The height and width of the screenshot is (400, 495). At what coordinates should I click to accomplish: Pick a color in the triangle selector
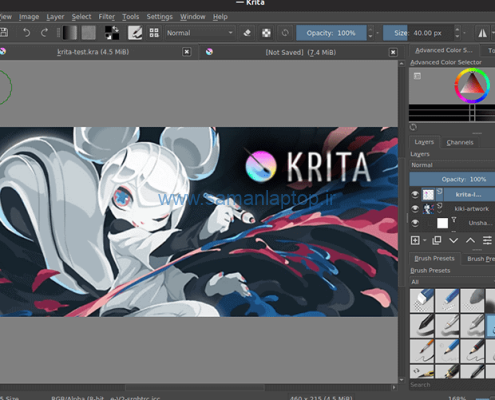tap(472, 85)
